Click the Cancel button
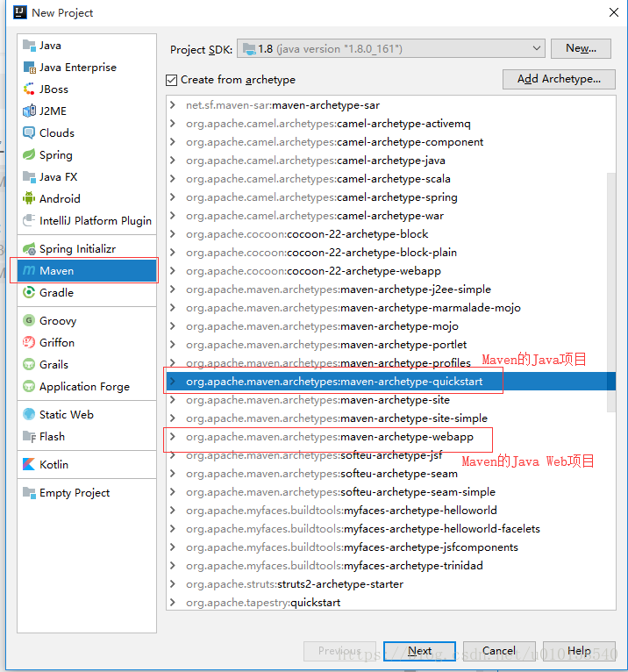 pos(499,651)
